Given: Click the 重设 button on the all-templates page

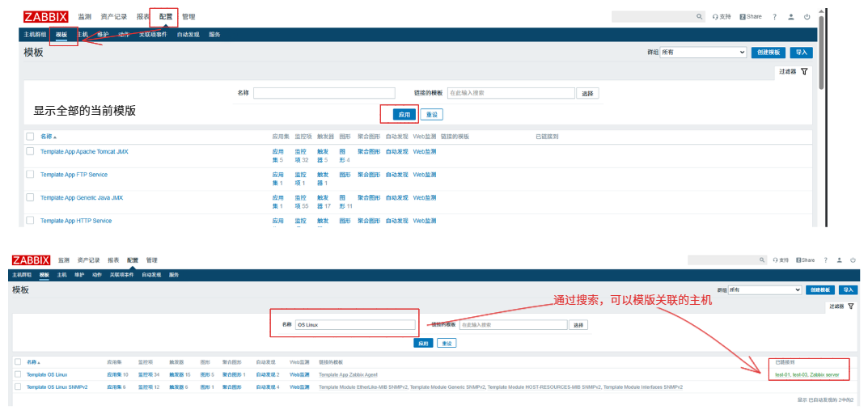Looking at the screenshot, I should coord(432,115).
